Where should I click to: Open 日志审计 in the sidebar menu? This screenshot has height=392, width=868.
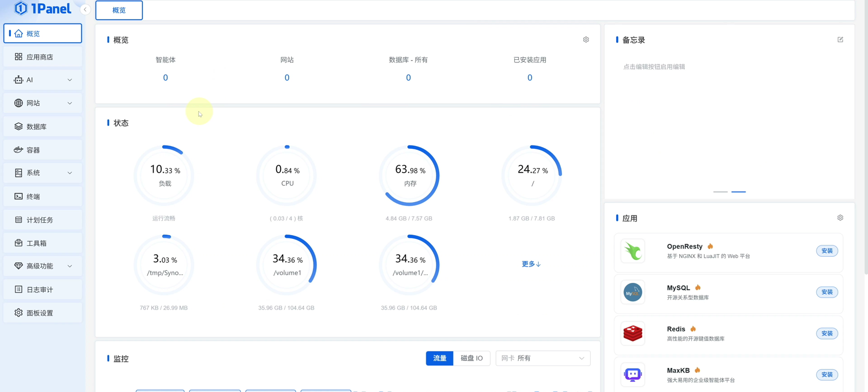(43, 289)
